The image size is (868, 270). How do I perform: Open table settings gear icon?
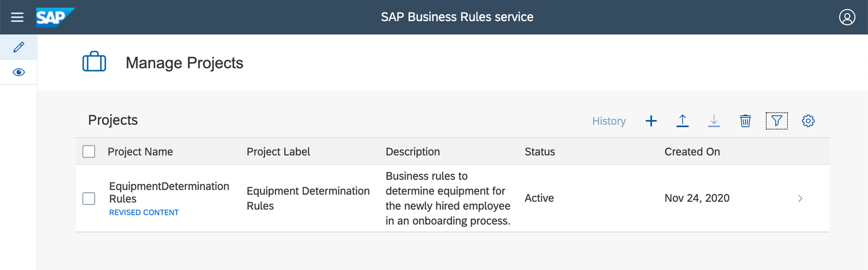point(808,121)
